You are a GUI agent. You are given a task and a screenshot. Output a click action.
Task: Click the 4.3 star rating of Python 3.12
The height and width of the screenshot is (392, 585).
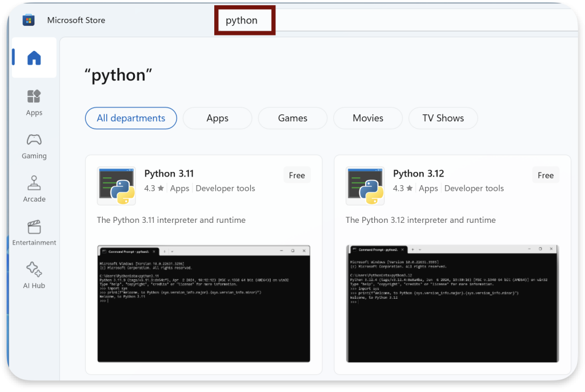click(x=403, y=188)
